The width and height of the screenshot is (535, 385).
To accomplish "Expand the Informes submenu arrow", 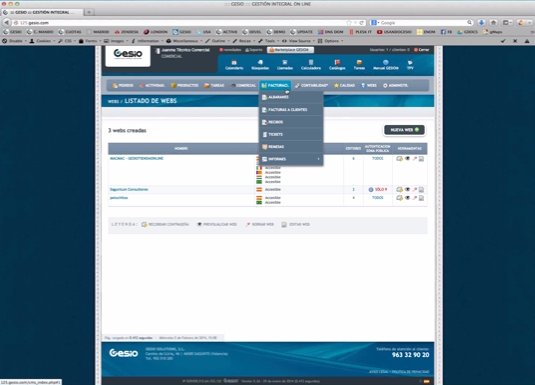I will pos(319,159).
